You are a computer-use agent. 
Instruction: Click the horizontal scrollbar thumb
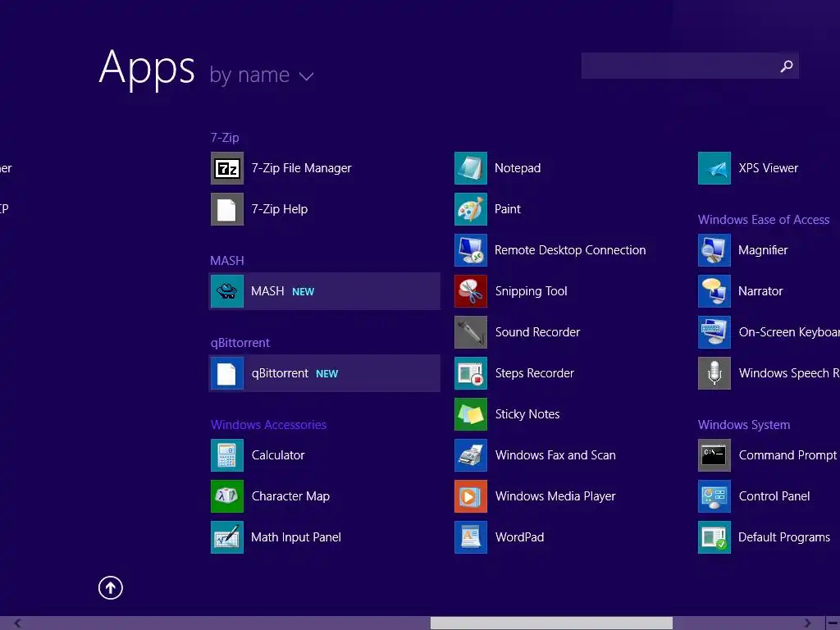point(551,623)
